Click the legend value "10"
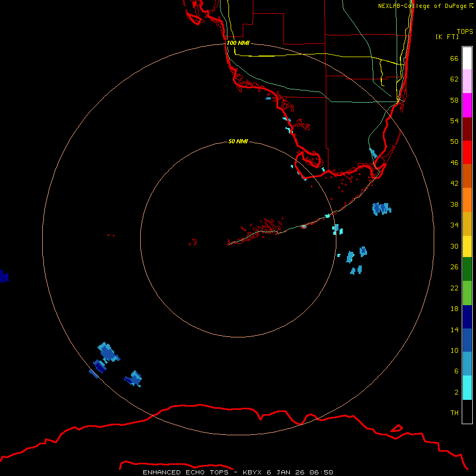This screenshot has height=476, width=476. [454, 350]
